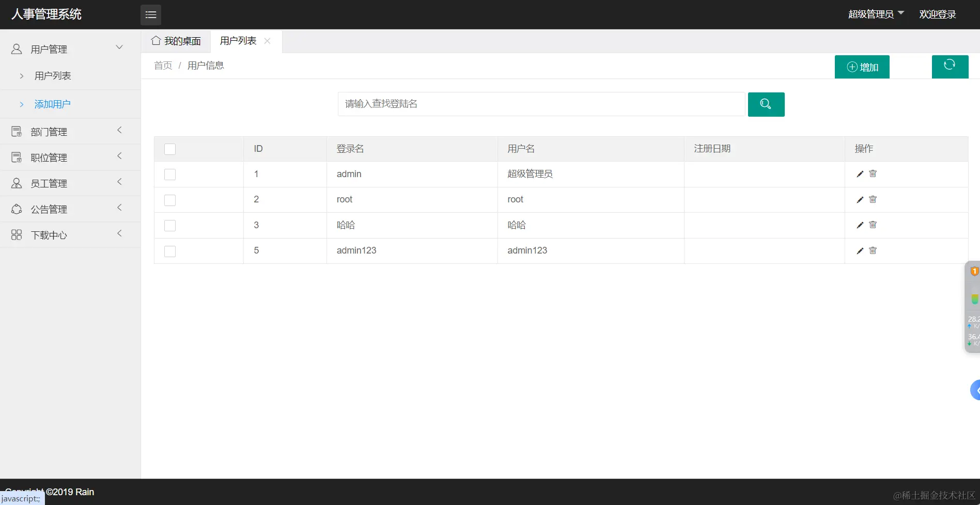Click trash icon in root row
The width and height of the screenshot is (980, 505).
[x=873, y=199]
